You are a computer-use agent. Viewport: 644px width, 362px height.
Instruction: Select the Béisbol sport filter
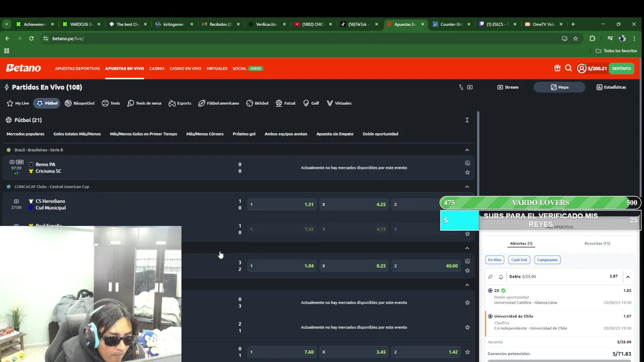(x=257, y=103)
